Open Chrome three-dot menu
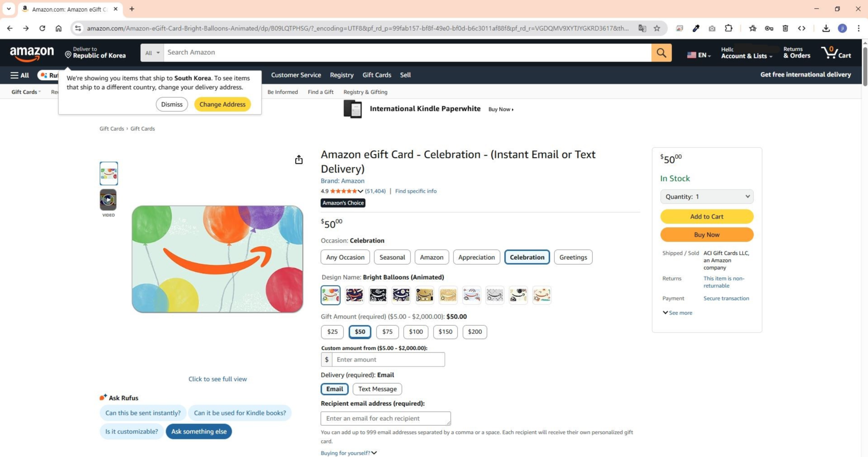 [x=858, y=28]
